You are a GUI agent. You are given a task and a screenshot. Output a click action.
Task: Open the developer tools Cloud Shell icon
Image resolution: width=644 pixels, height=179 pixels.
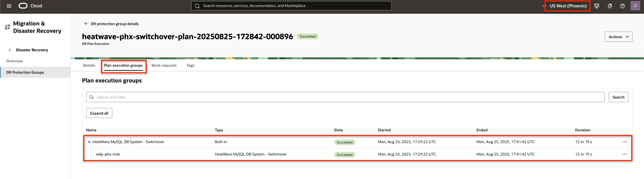pos(597,6)
